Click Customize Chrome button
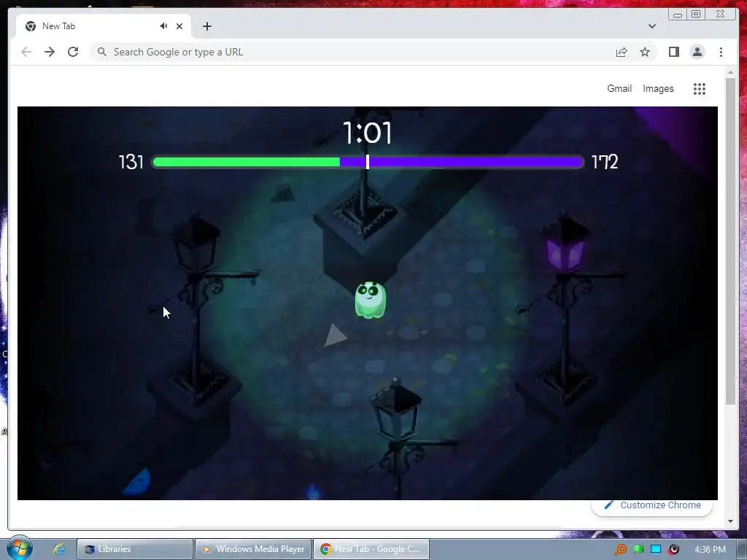The height and width of the screenshot is (560, 747). pyautogui.click(x=652, y=505)
